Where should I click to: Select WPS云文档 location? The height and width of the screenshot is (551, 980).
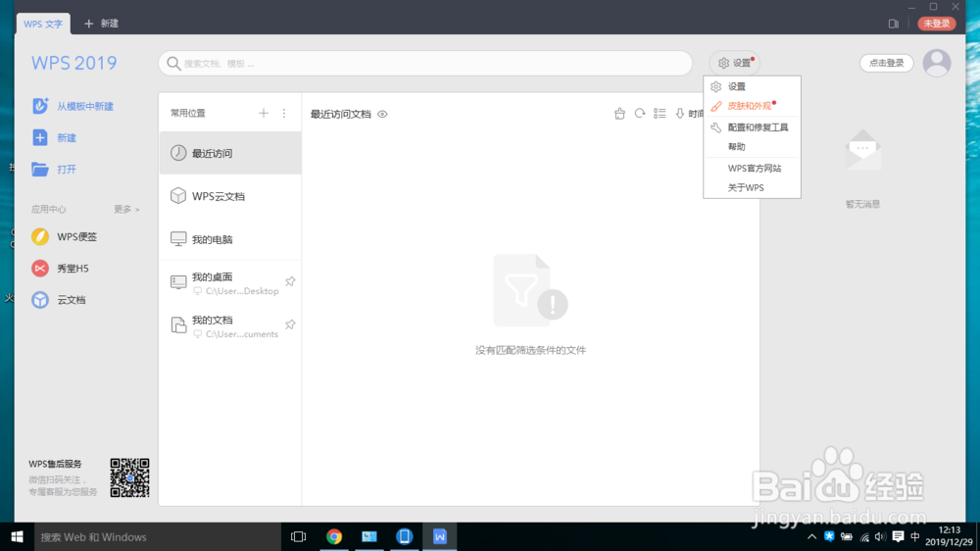[230, 196]
